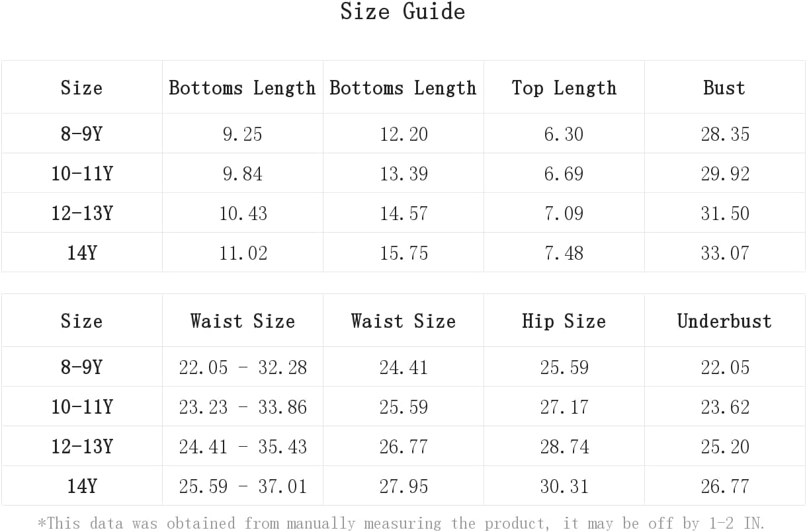Click the 28.74 hip size value
This screenshot has height=532, width=807.
tap(564, 447)
